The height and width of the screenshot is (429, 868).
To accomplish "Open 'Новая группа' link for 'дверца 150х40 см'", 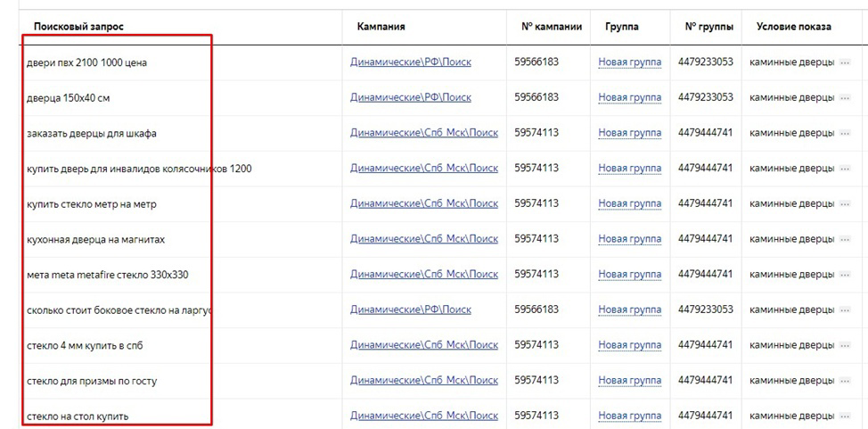I will 630,97.
